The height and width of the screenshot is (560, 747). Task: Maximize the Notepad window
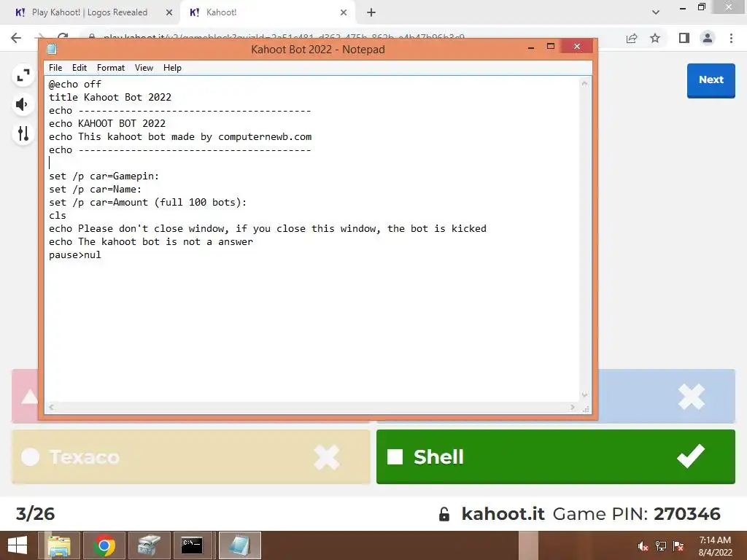pyautogui.click(x=551, y=47)
